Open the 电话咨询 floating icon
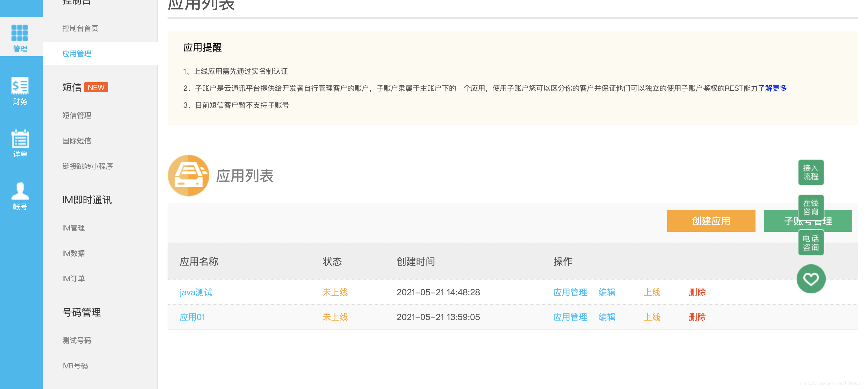The height and width of the screenshot is (389, 868). (x=811, y=242)
